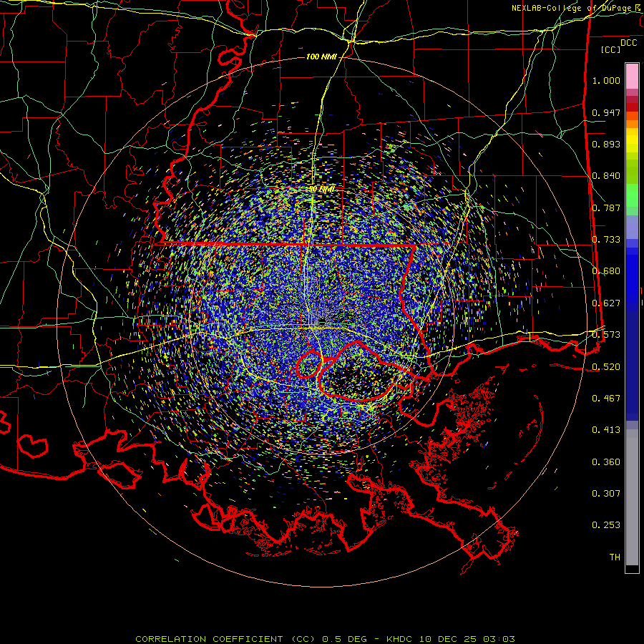Screen dimensions: 644x644
Task: Click the 0.413 color scale value
Action: point(606,430)
